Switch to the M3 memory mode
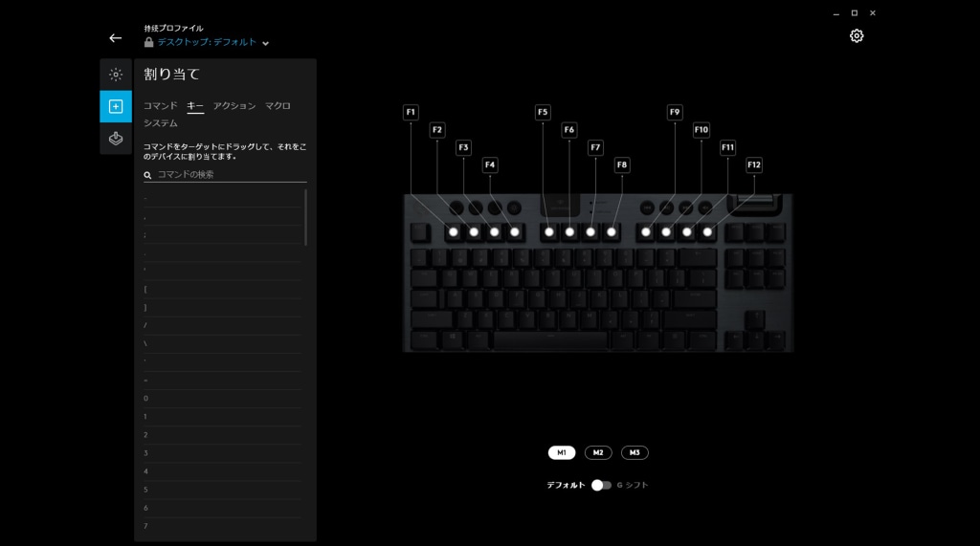Image resolution: width=980 pixels, height=546 pixels. 635,452
